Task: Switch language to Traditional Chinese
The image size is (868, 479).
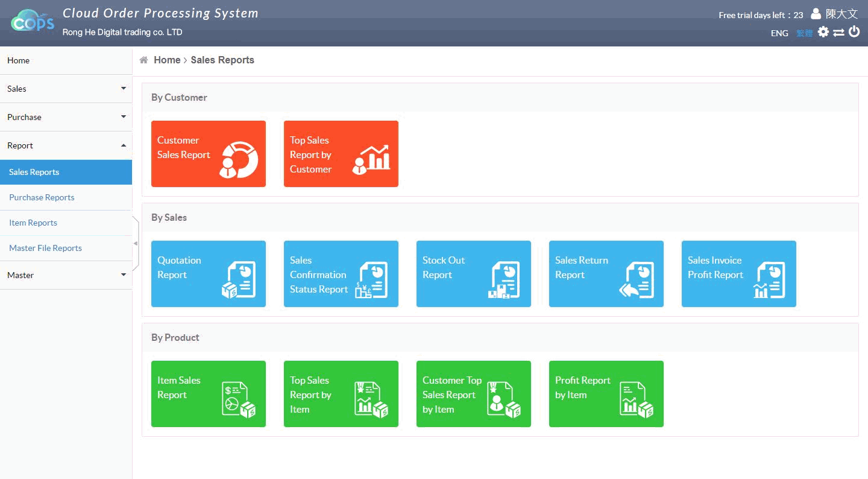Action: coord(804,33)
